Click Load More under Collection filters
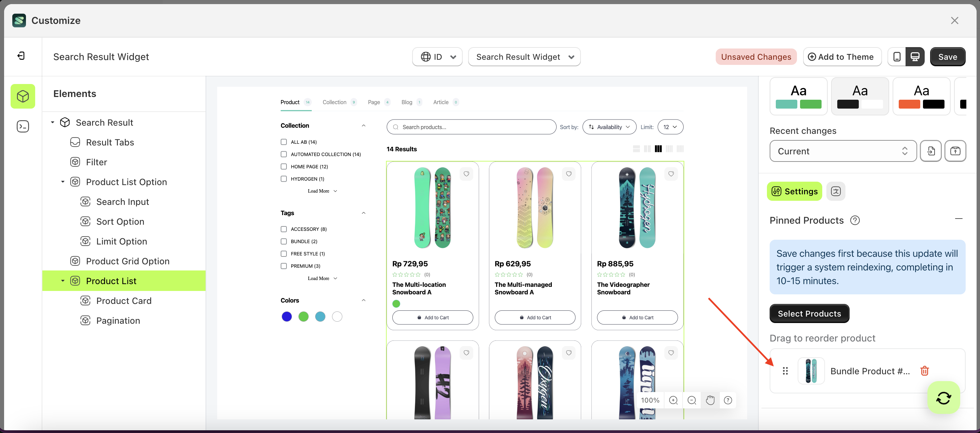This screenshot has width=980, height=433. click(319, 191)
